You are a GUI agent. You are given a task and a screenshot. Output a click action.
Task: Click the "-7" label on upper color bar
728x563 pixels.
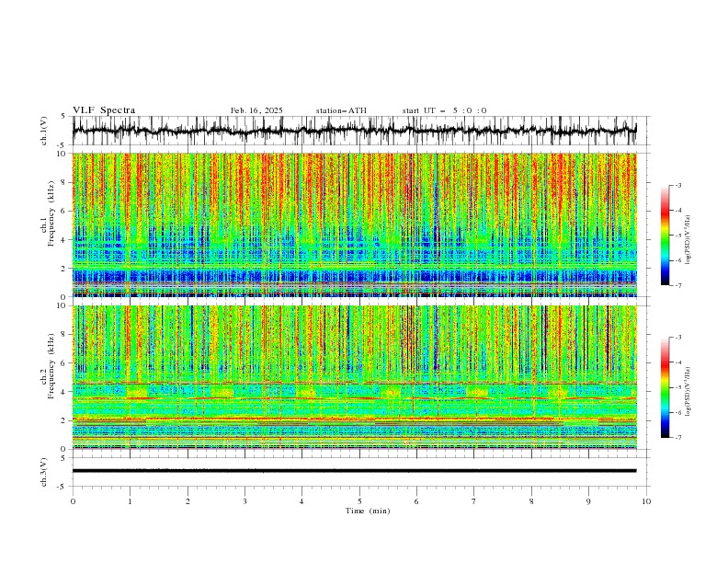678,285
